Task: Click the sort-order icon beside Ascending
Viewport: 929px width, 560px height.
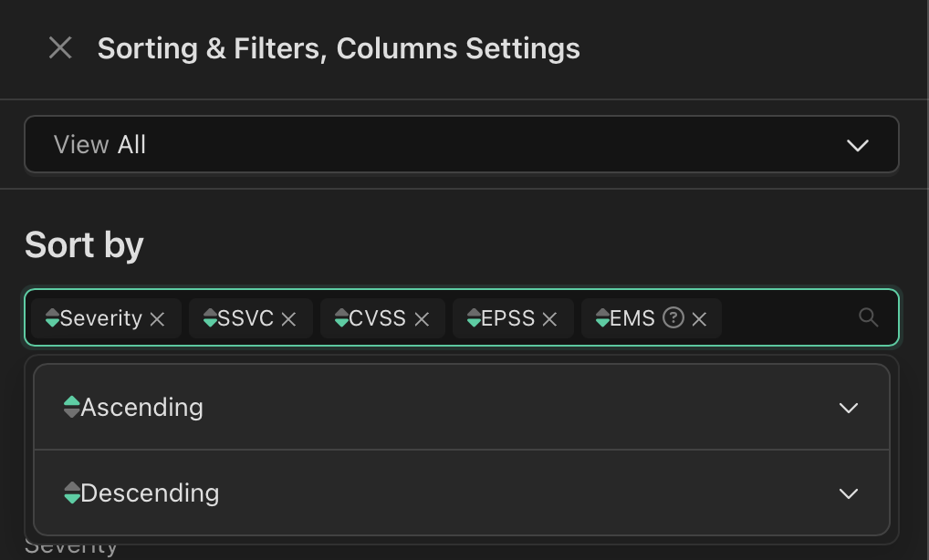Action: click(71, 408)
